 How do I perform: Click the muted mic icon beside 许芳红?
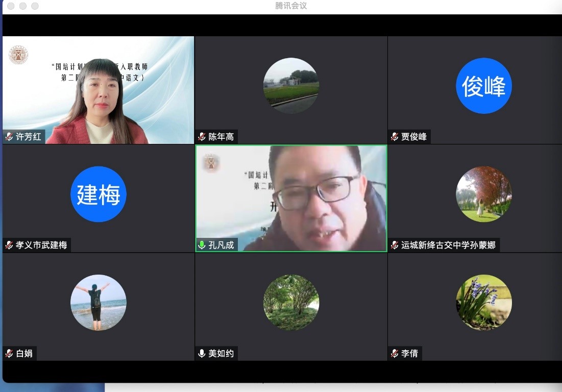point(9,137)
